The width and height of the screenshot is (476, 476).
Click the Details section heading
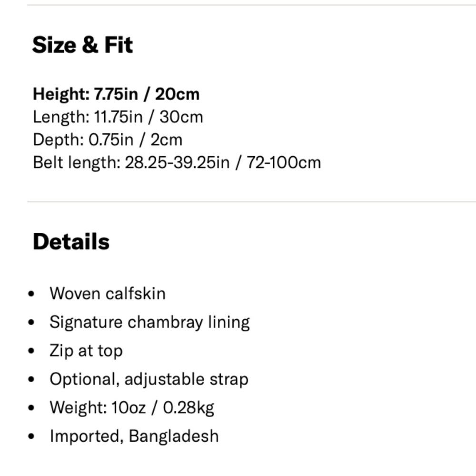tap(71, 242)
